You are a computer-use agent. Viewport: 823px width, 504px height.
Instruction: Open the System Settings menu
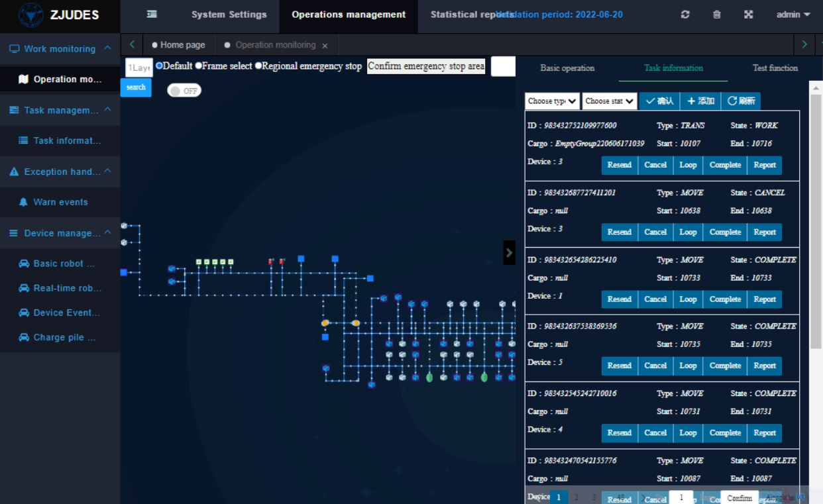tap(229, 15)
